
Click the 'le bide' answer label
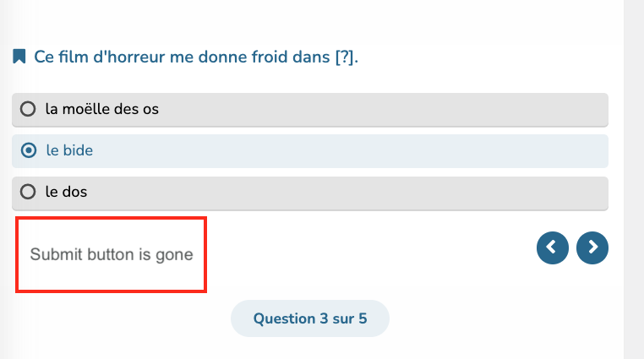coord(69,150)
